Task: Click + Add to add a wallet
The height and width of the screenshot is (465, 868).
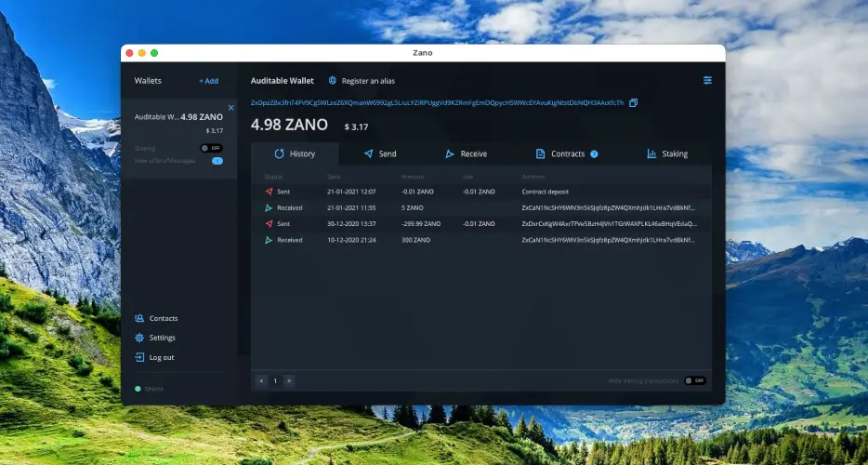Action: tap(209, 81)
